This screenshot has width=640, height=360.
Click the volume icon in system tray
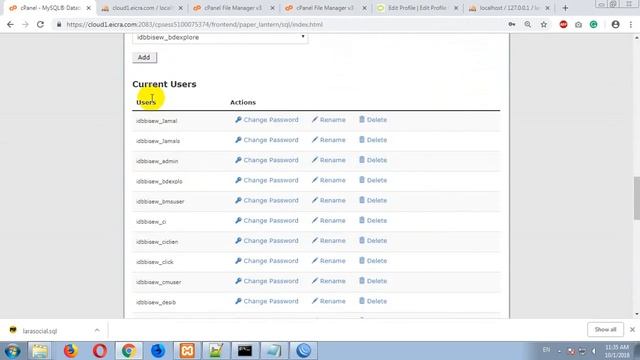pos(593,351)
